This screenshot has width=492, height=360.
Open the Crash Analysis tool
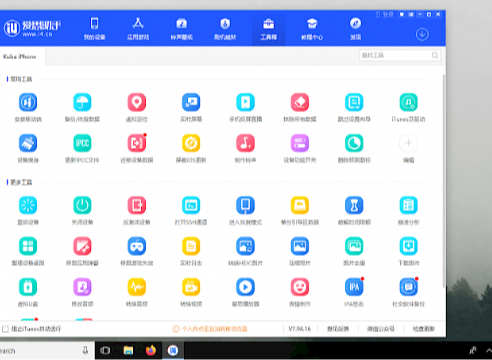coord(408,205)
